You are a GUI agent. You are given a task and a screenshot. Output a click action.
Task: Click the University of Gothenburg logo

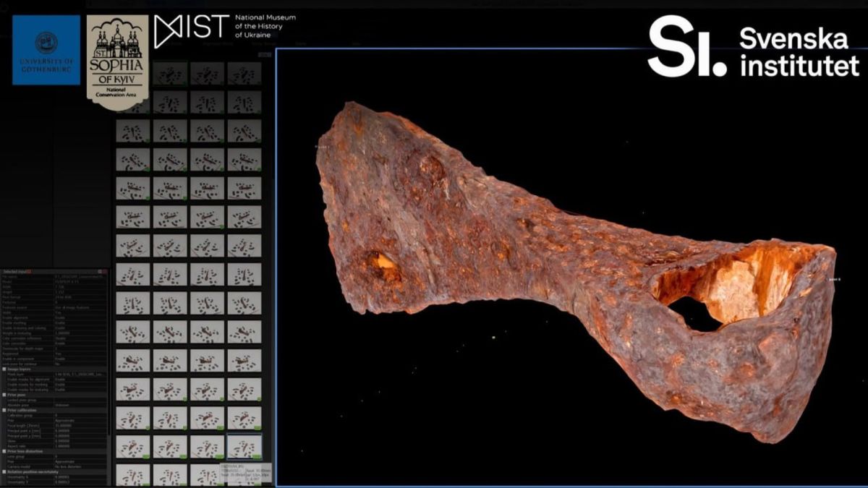point(46,50)
